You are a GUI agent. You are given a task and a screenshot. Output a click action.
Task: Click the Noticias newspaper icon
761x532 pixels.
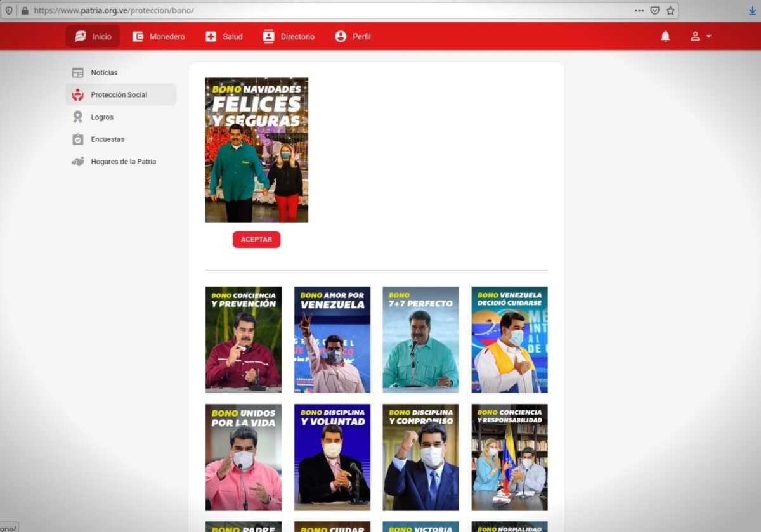click(x=77, y=73)
